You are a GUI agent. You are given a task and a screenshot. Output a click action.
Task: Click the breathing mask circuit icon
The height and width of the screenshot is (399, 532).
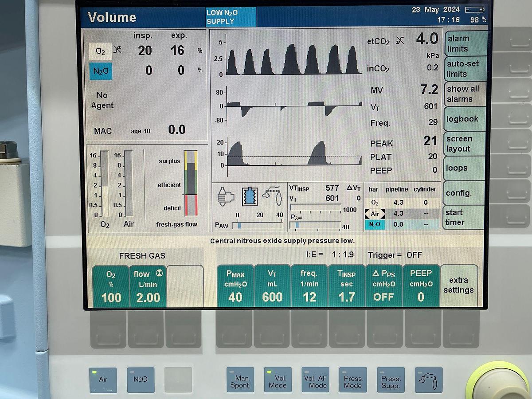pos(272,196)
